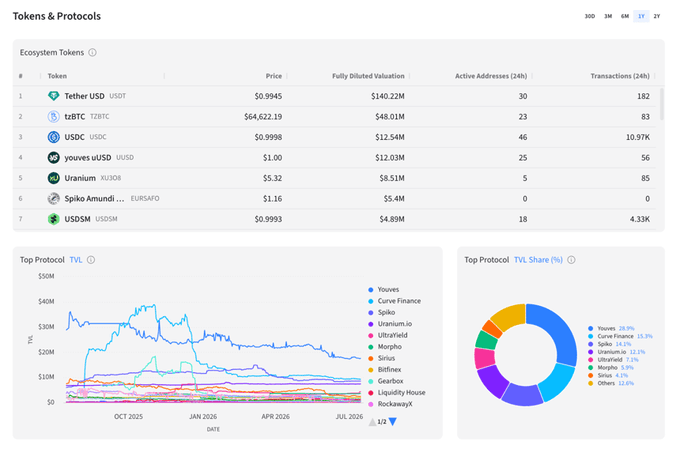Toggle Liquidity House series in TVL legend

click(x=396, y=393)
